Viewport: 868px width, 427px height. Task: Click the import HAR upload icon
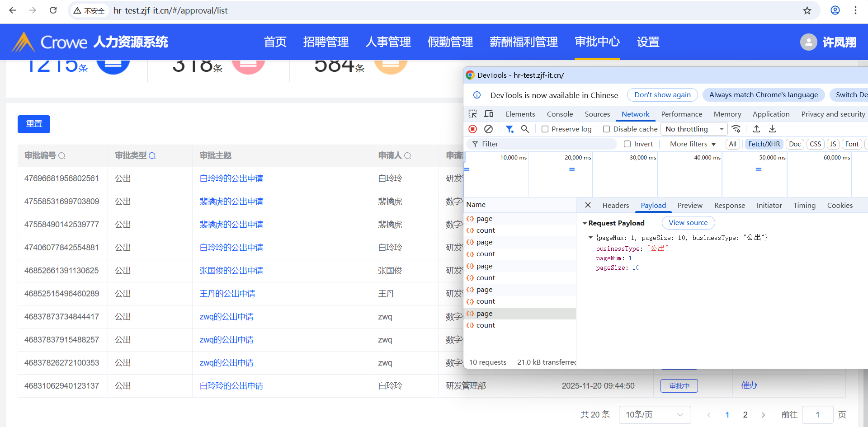point(756,129)
